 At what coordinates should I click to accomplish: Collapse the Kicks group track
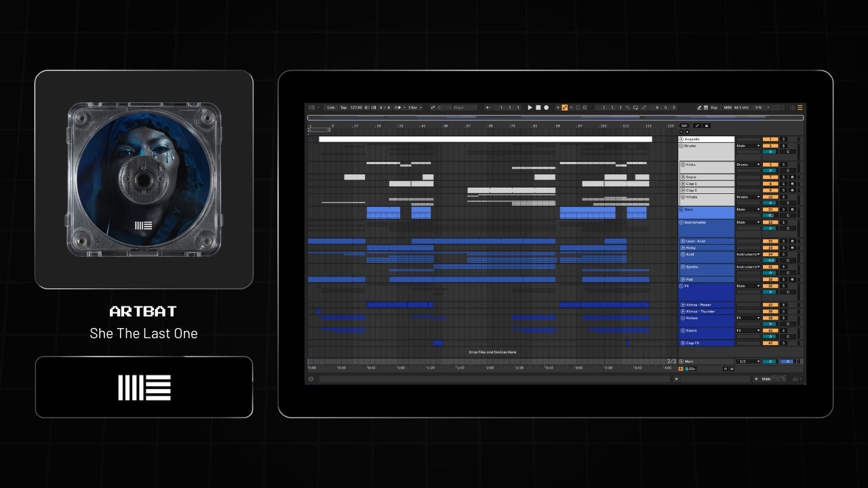(683, 165)
